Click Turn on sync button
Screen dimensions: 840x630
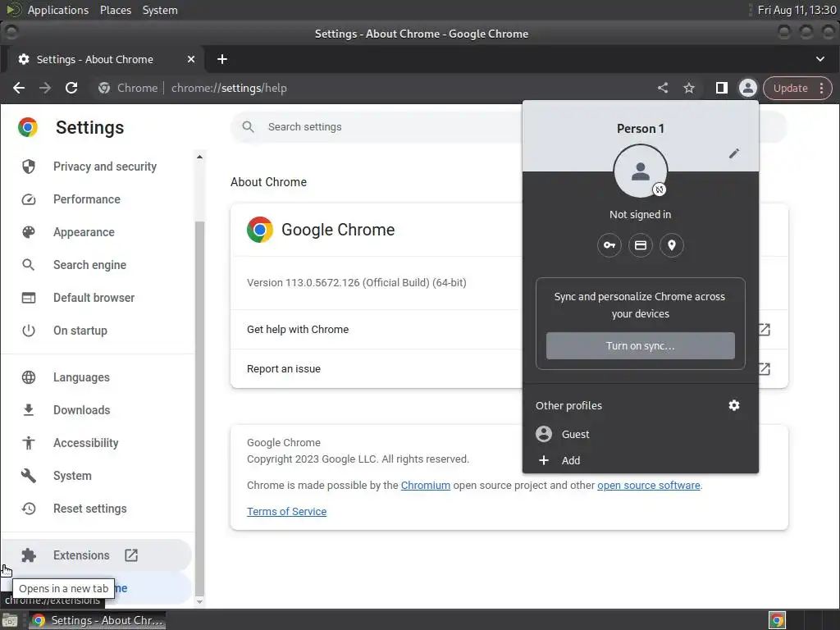640,345
